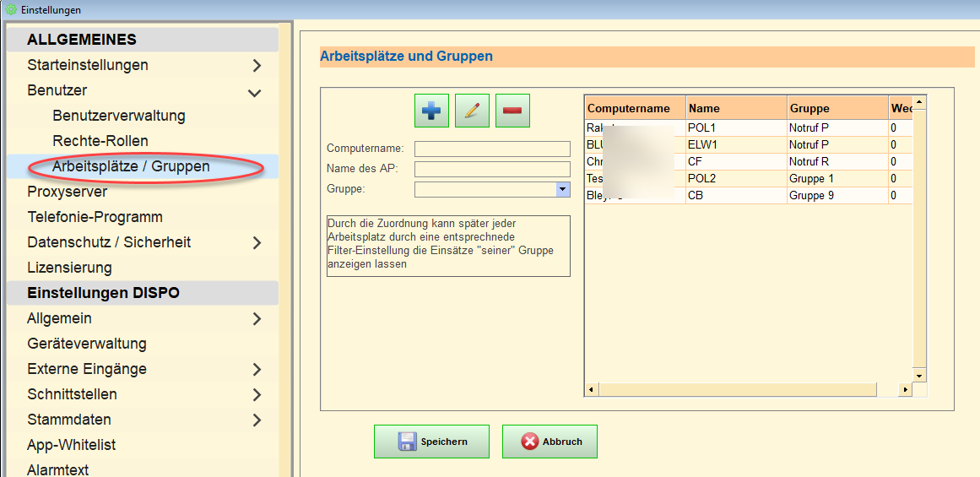Collapse the Benutzer section
The image size is (980, 477).
pyautogui.click(x=254, y=91)
